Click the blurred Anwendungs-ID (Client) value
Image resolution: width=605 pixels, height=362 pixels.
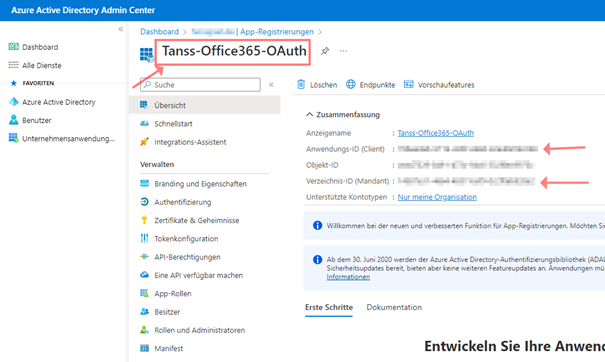(468, 149)
